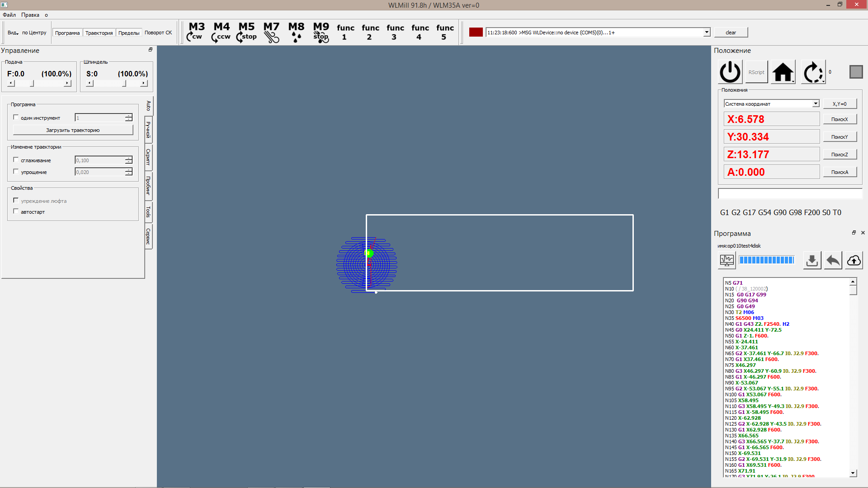The width and height of the screenshot is (868, 488).
Task: Click the power on/off icon
Action: [x=730, y=72]
